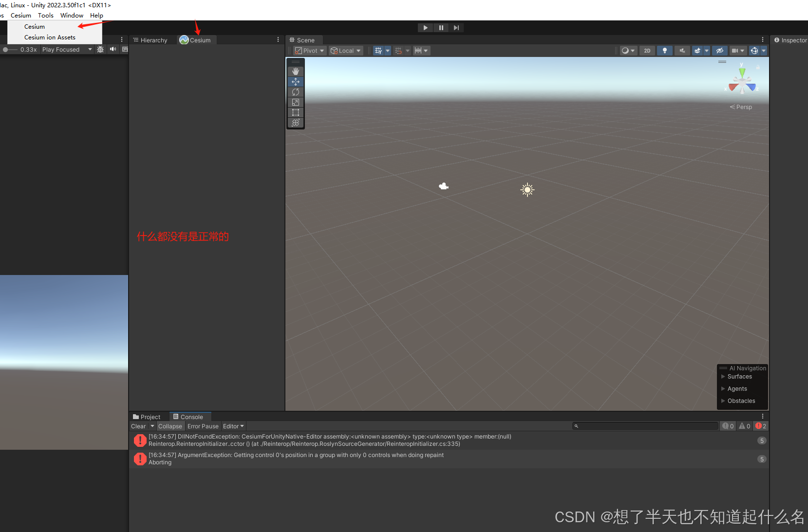
Task: Select the Scale tool
Action: [x=296, y=102]
